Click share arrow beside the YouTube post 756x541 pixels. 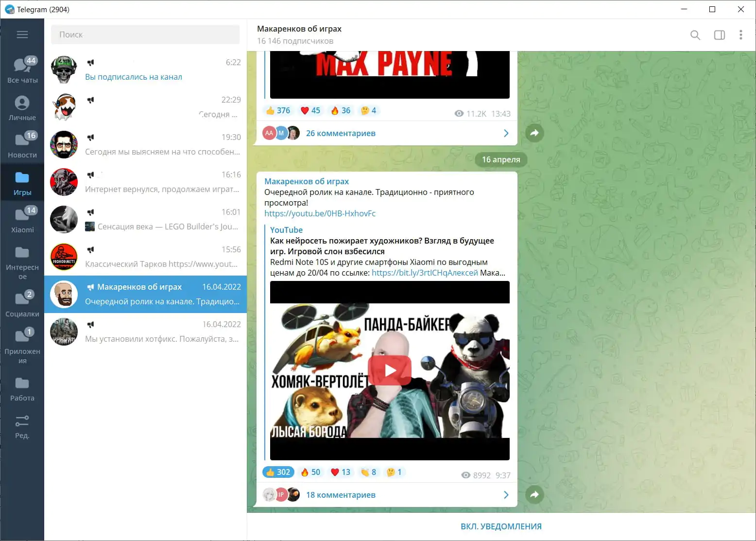[534, 495]
